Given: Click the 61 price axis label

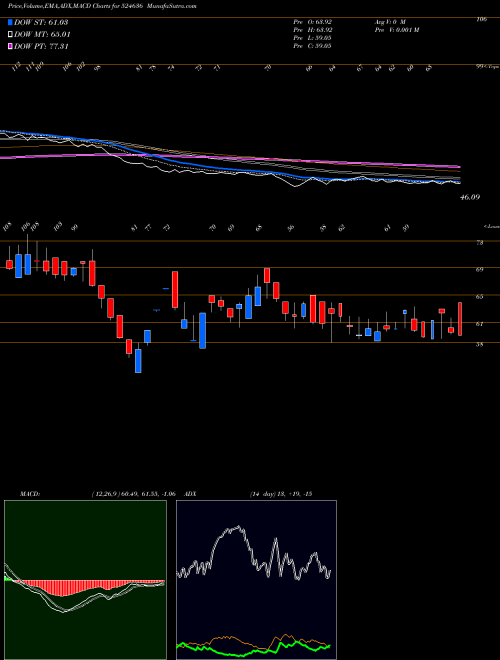Looking at the screenshot, I should [x=480, y=324].
